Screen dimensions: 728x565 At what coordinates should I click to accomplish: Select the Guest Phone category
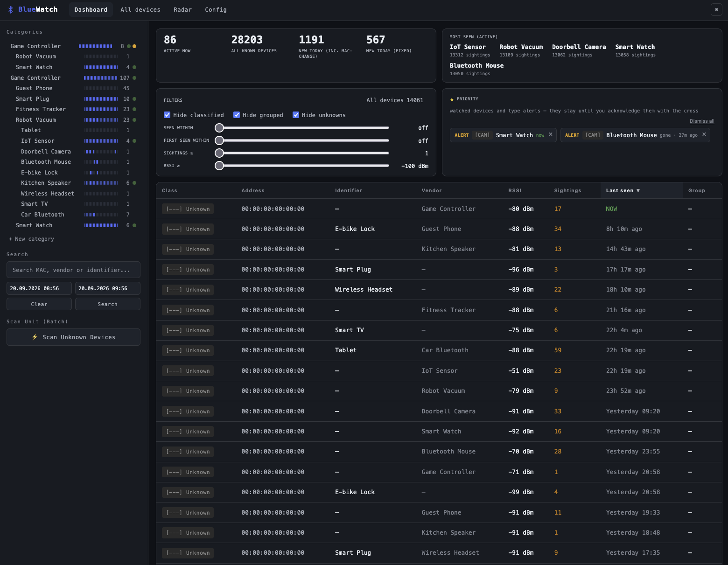tap(34, 88)
